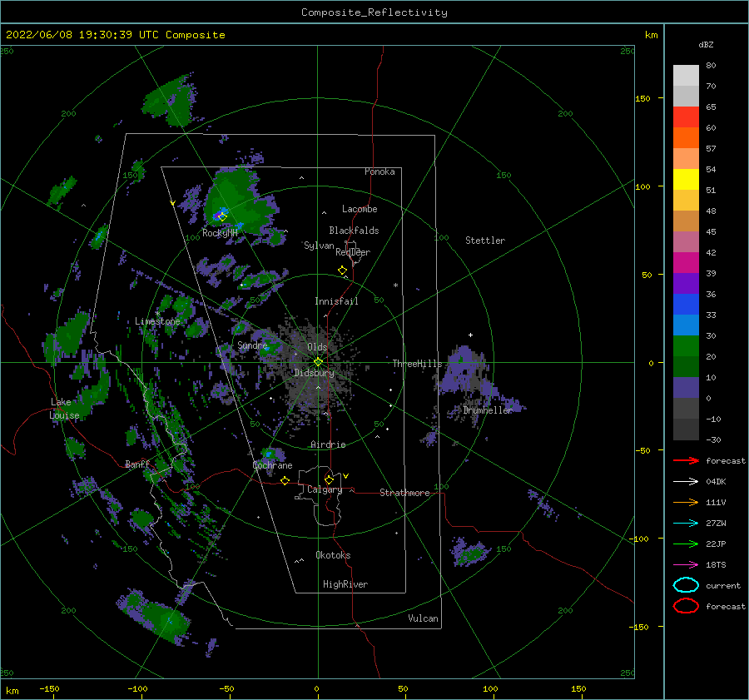Viewport: 749px width, 700px height.
Task: Click the yellow diamond marker below Cochrane
Action: tap(285, 481)
